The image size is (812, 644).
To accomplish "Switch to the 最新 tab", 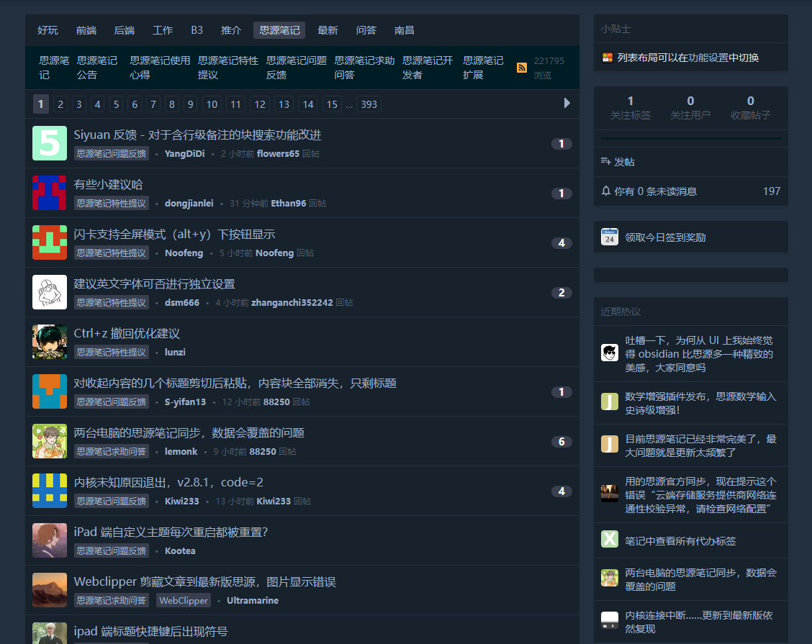I will click(x=328, y=30).
